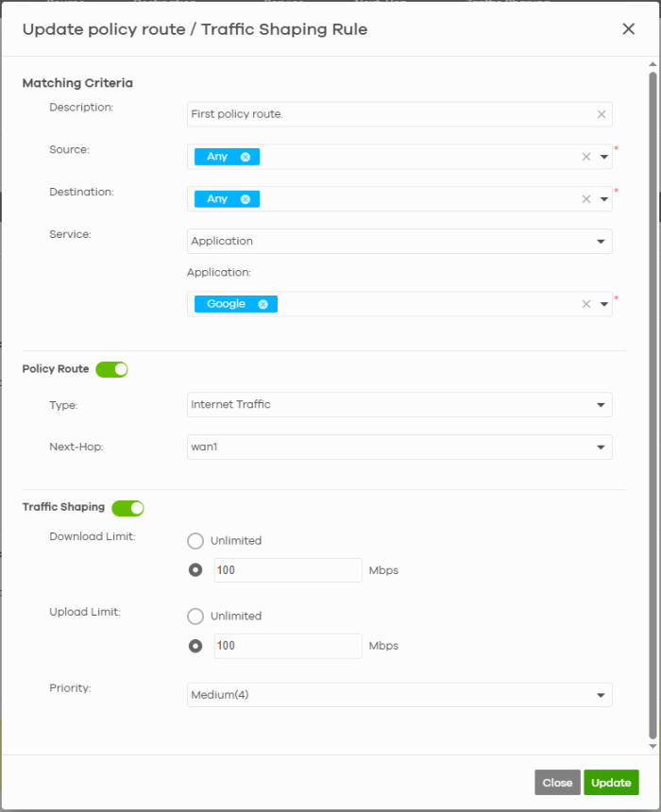The width and height of the screenshot is (661, 812).
Task: Expand the Type dropdown for Internet Traffic
Action: (399, 405)
